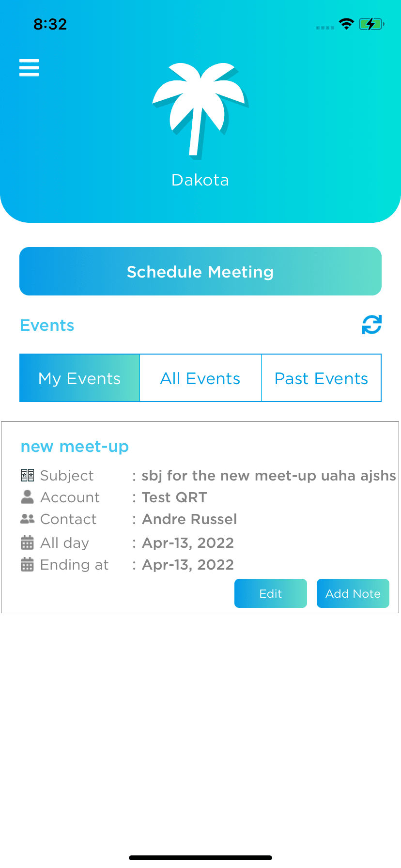Viewport: 401px width, 868px height.
Task: Tap the Subject row icon
Action: click(28, 475)
